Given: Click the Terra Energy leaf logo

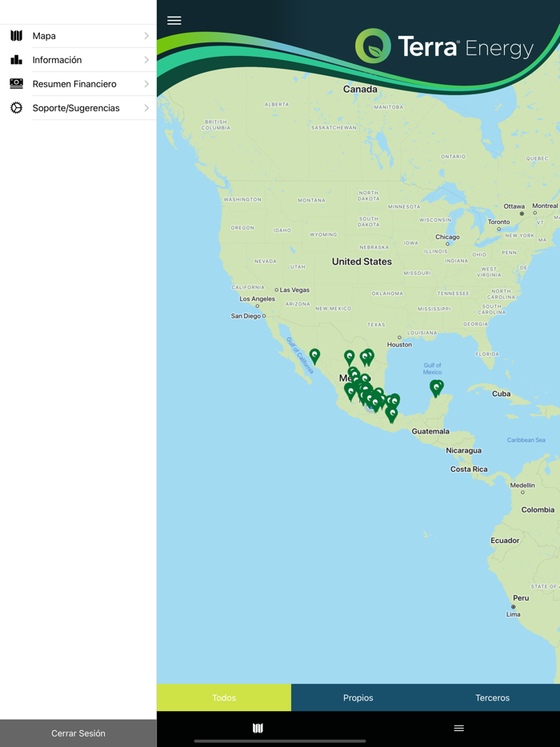Looking at the screenshot, I should click(x=373, y=46).
